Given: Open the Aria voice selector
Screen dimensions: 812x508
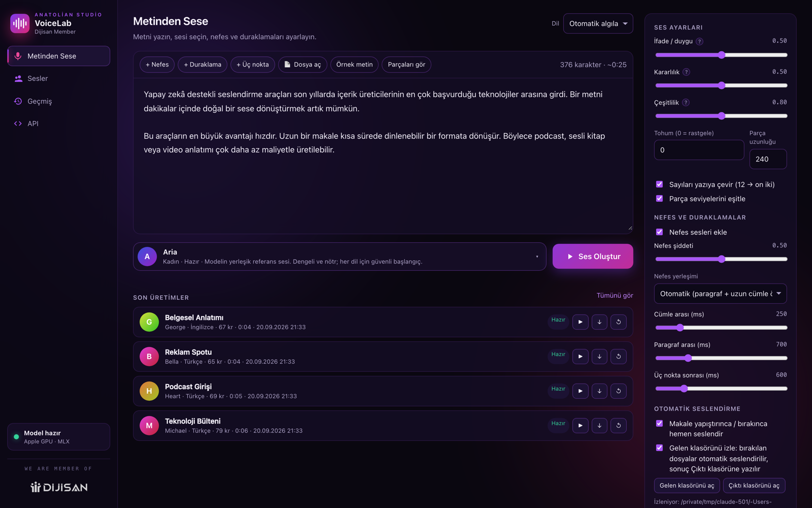Looking at the screenshot, I should pos(340,257).
